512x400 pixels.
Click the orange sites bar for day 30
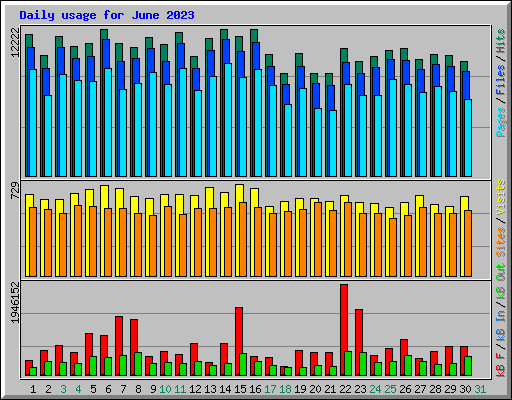click(468, 243)
